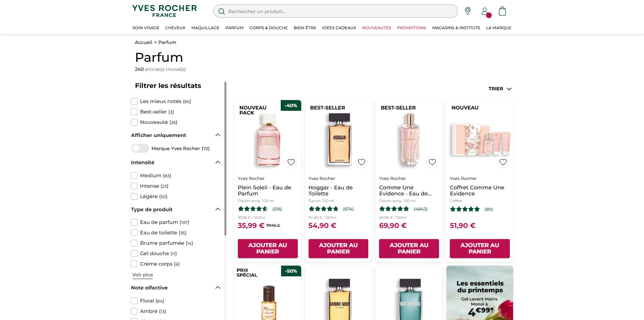Open the MAQUILLAGE menu
Viewport: 644px width, 320px height.
click(x=205, y=28)
